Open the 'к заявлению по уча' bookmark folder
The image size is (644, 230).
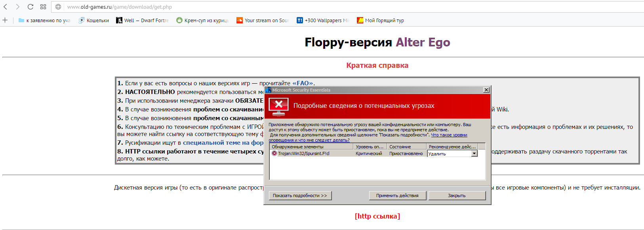pos(45,20)
